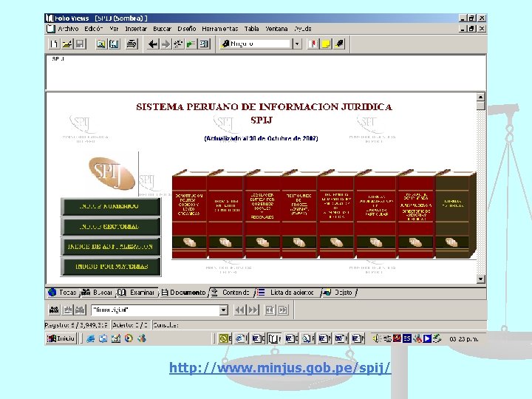The height and width of the screenshot is (399, 532).
Task: Click the bookmark icon beside the highlighter box
Action: click(313, 44)
